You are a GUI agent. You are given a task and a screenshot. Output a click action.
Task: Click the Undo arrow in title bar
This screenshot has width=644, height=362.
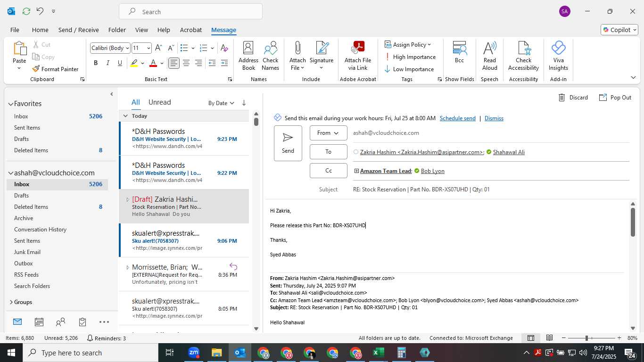coord(40,11)
